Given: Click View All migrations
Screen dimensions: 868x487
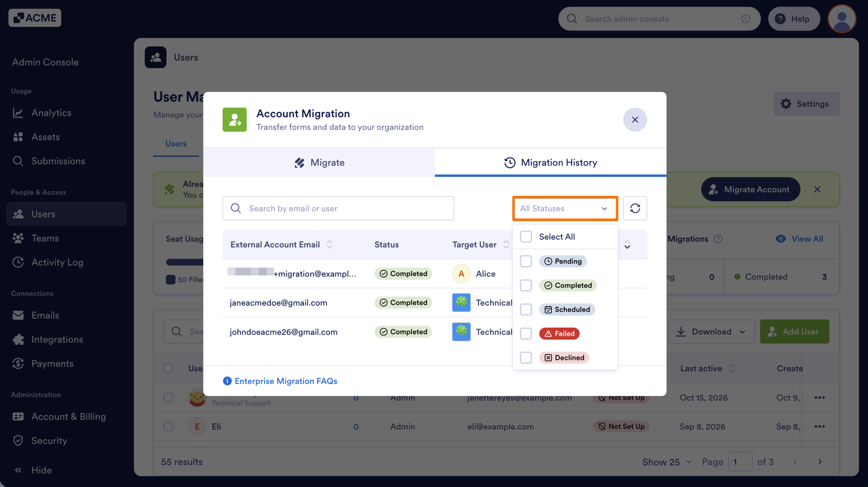Looking at the screenshot, I should tap(799, 239).
